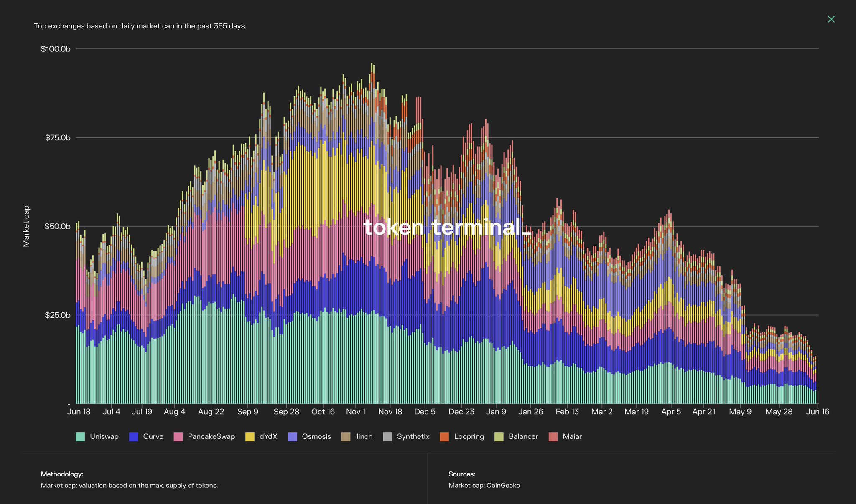Toggle the Uniswap series off in the legend
The image size is (856, 504).
point(104,436)
